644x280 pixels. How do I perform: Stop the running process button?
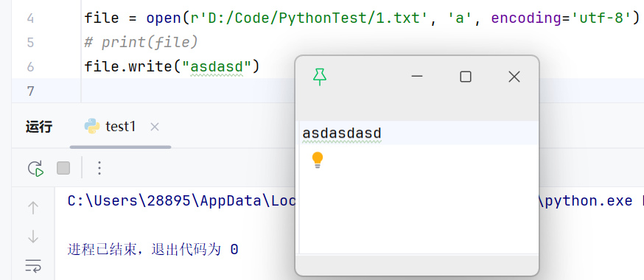coord(63,168)
